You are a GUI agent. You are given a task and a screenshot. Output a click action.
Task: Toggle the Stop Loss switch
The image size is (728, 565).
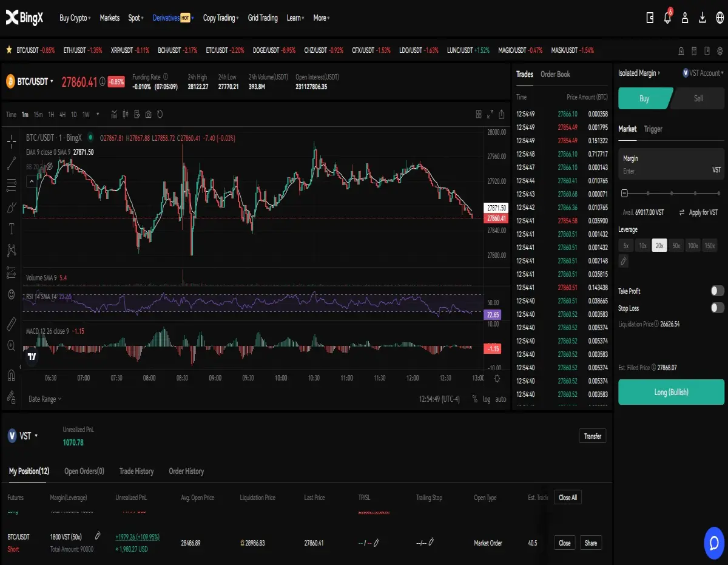pyautogui.click(x=717, y=308)
